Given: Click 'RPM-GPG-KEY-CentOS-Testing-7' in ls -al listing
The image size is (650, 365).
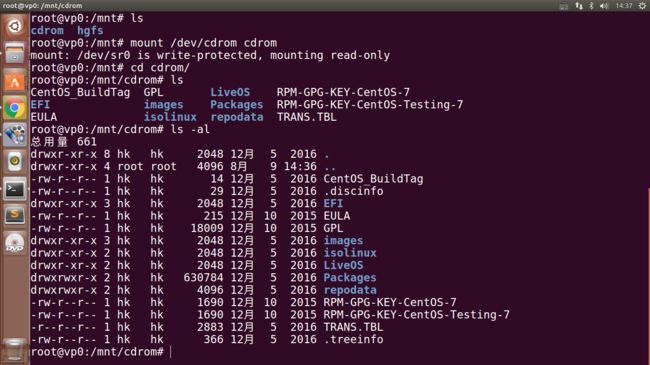Looking at the screenshot, I should (416, 315).
